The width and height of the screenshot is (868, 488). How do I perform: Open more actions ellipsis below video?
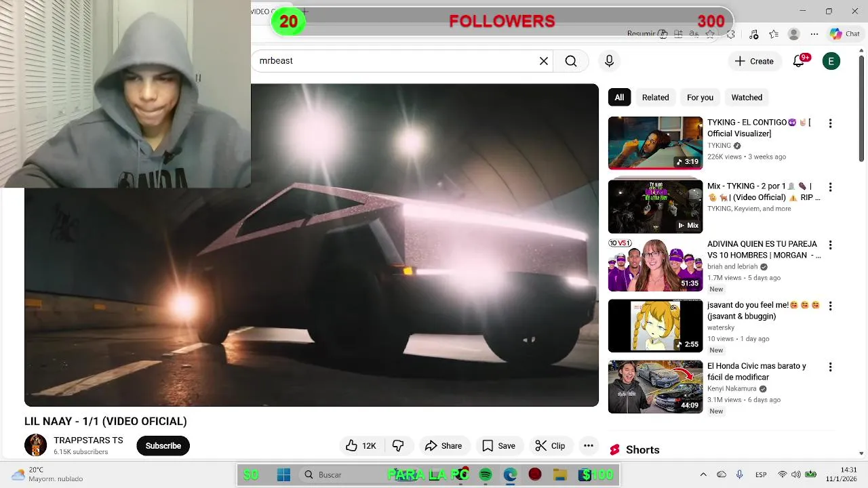[x=589, y=445]
